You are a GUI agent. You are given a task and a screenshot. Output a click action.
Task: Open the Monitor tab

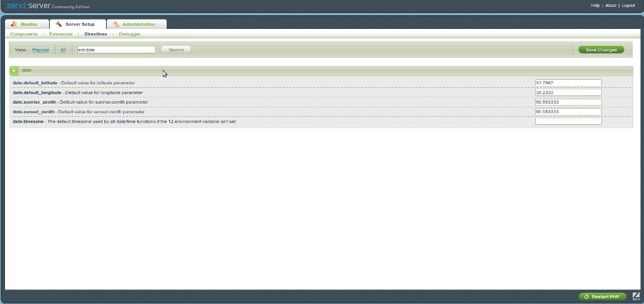[26, 24]
